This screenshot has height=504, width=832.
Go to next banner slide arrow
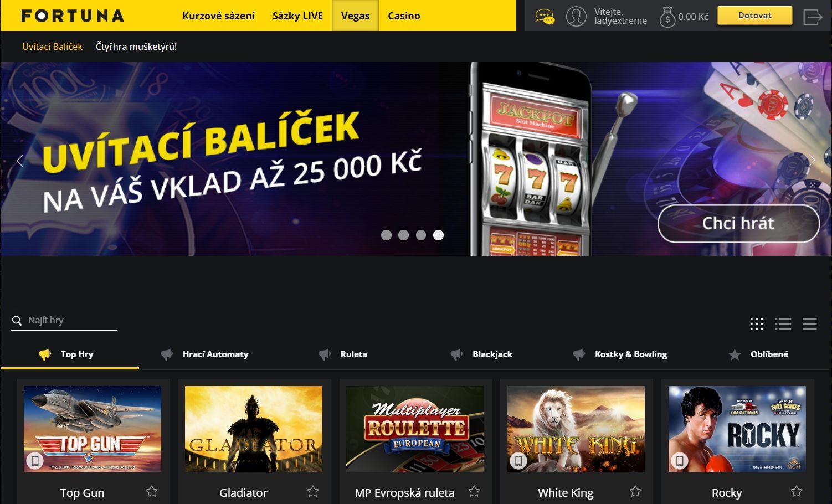pyautogui.click(x=812, y=161)
